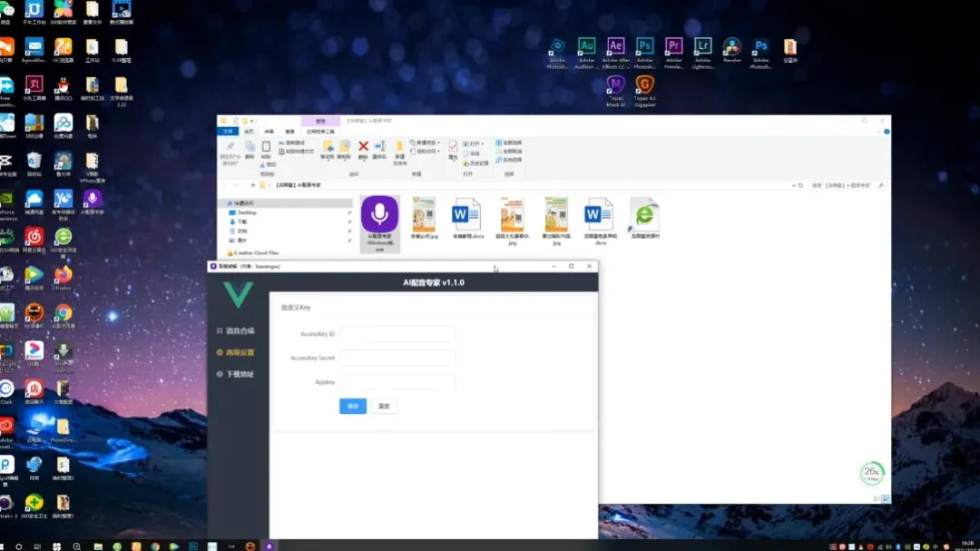Open 语音合成 in the app sidebar
The image size is (980, 551).
pos(236,330)
